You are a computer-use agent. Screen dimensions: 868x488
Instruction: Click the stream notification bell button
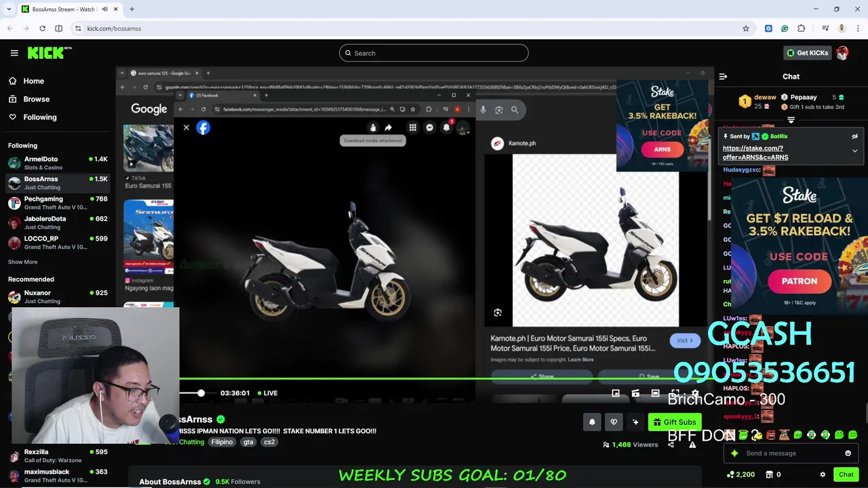592,422
